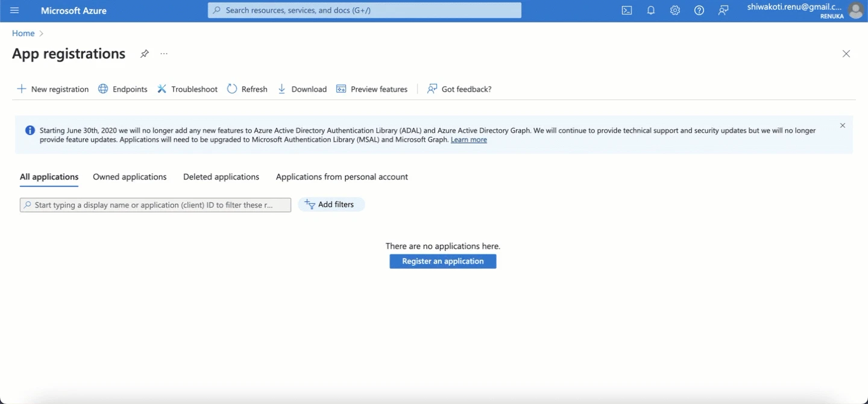Viewport: 868px width, 404px height.
Task: Open the more options ellipsis next to the pin
Action: pos(163,54)
